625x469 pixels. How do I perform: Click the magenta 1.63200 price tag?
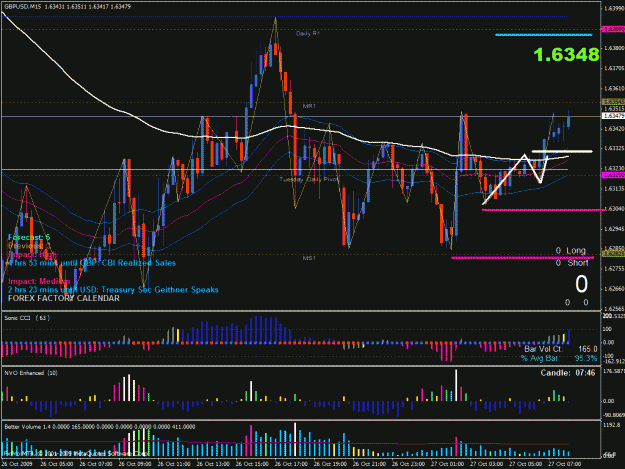click(x=613, y=175)
